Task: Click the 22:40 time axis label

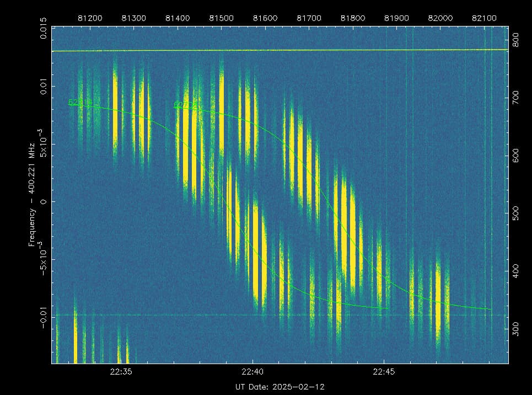Action: pos(251,371)
